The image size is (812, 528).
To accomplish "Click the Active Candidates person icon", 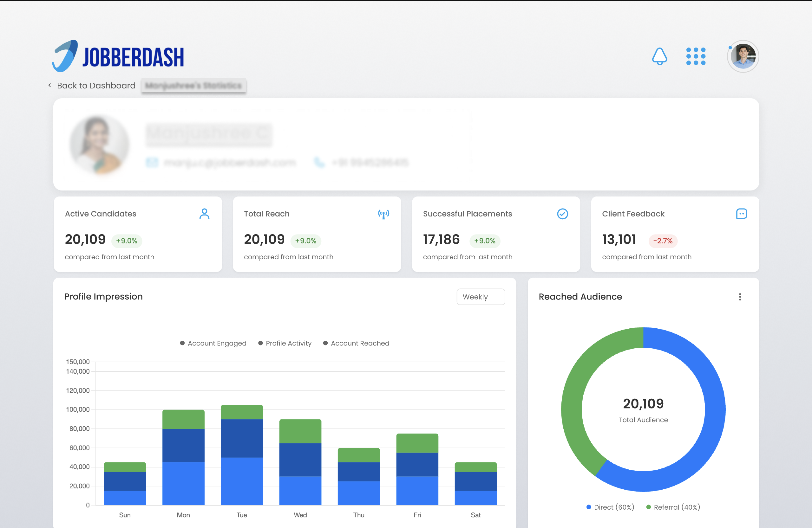I will tap(204, 214).
